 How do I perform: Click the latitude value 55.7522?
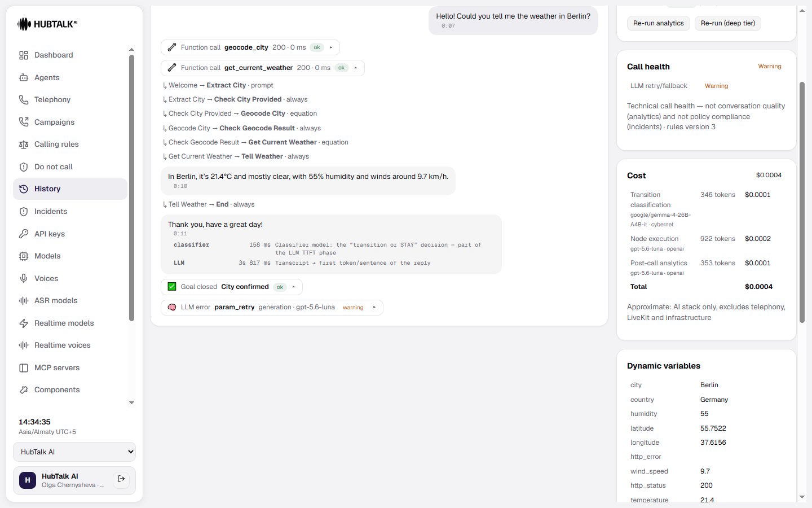(x=713, y=428)
